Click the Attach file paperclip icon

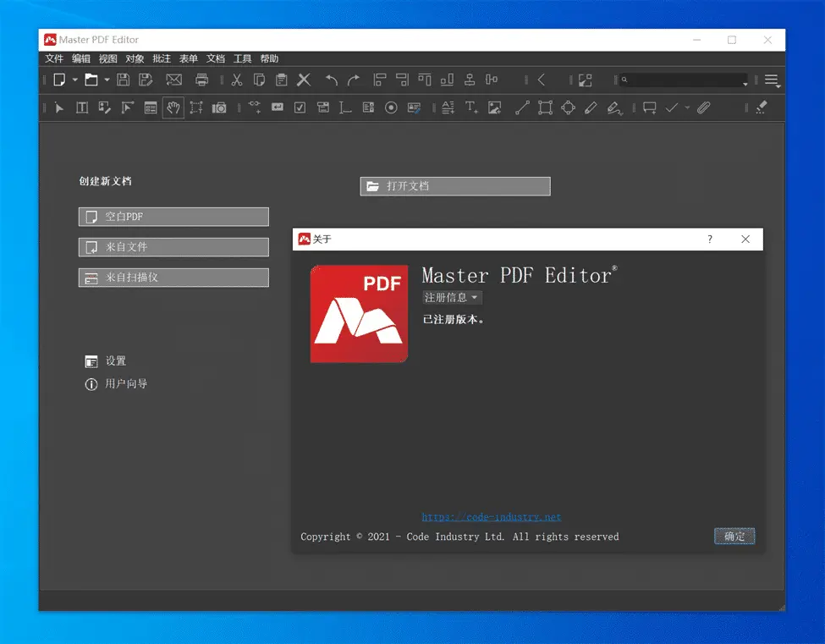click(703, 107)
